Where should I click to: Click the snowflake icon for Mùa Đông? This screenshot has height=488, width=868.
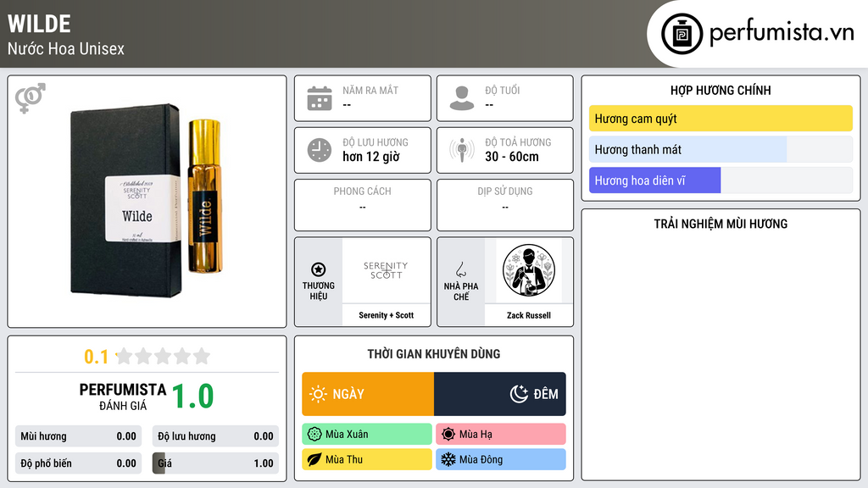pyautogui.click(x=448, y=459)
